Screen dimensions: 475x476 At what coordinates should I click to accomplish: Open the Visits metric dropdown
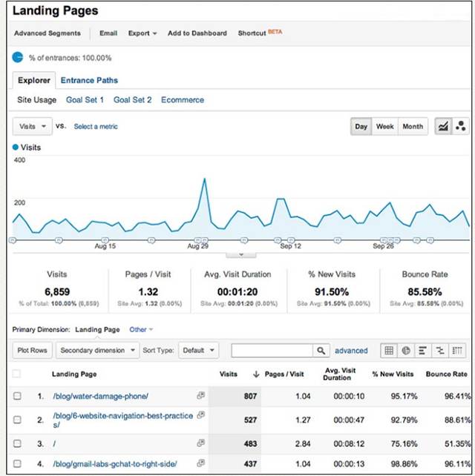coord(33,127)
